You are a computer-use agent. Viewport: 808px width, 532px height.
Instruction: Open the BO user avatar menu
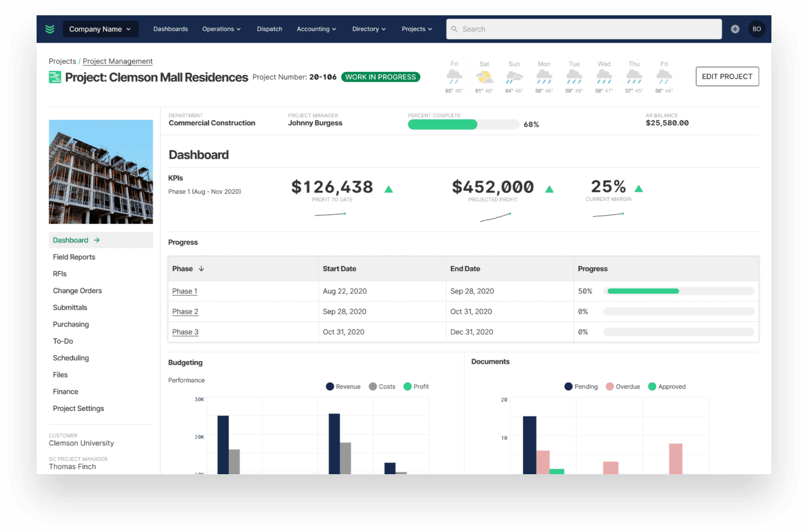click(x=757, y=29)
